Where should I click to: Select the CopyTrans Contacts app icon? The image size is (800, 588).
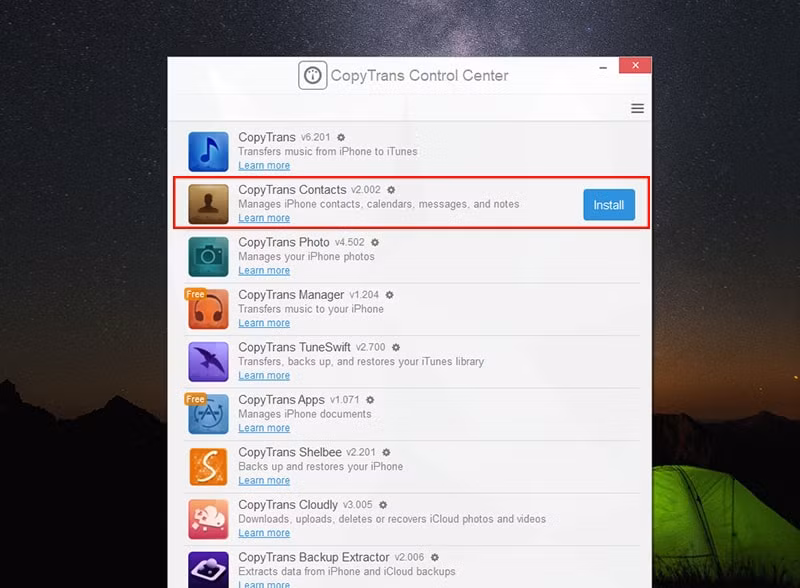click(208, 204)
